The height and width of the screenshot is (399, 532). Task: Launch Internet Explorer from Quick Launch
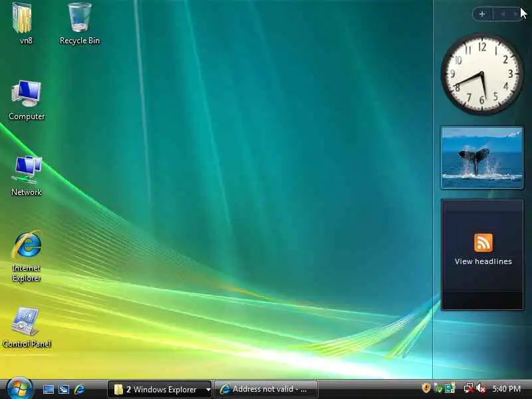[79, 389]
